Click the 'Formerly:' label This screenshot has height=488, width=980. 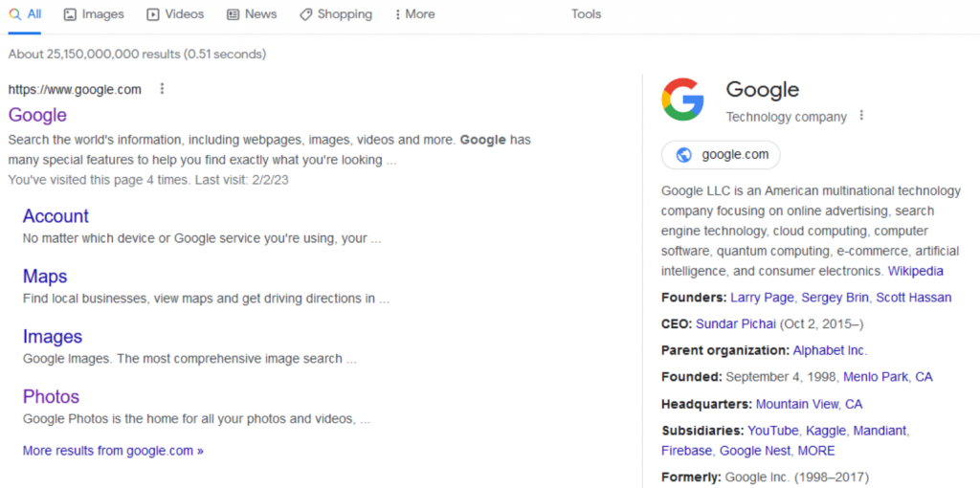691,477
